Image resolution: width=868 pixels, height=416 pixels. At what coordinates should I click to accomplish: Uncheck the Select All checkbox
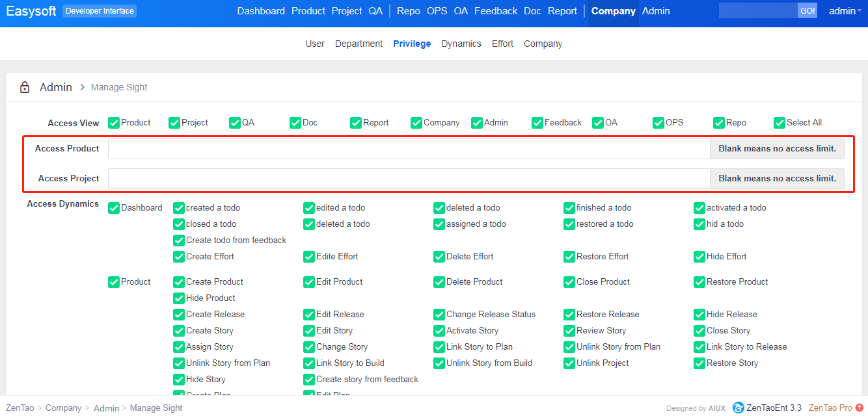(780, 123)
